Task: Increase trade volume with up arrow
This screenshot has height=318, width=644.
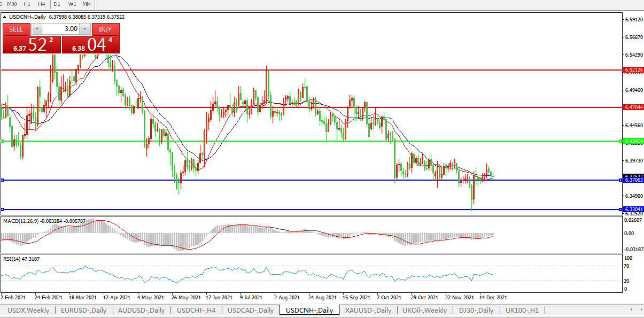Action: point(85,29)
